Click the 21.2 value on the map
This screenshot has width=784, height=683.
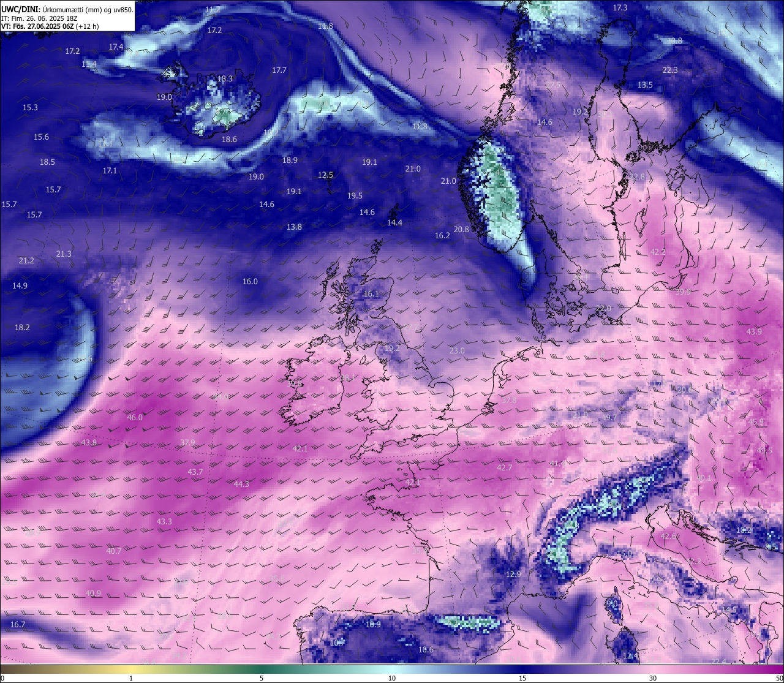[x=26, y=260]
